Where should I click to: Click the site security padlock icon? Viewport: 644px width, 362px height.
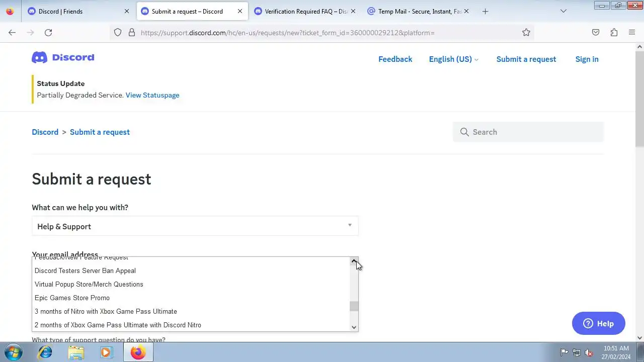(x=132, y=32)
